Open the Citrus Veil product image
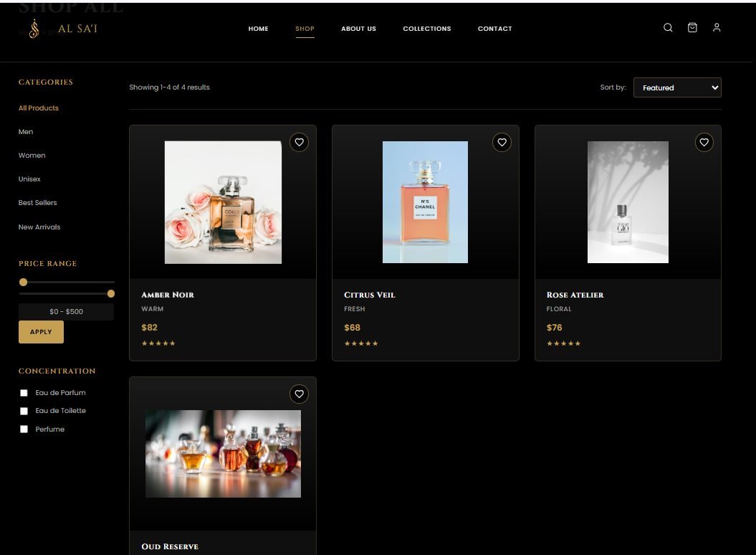 click(x=425, y=202)
